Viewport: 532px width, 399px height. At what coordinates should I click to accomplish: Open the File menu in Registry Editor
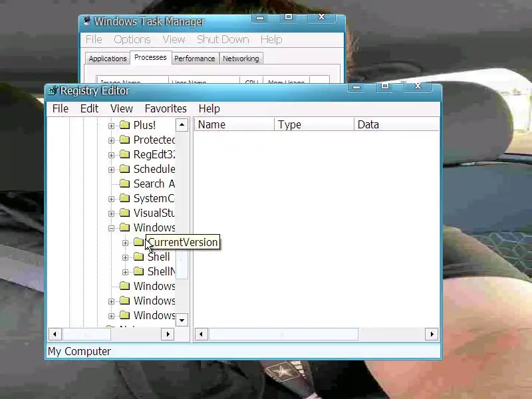click(61, 108)
